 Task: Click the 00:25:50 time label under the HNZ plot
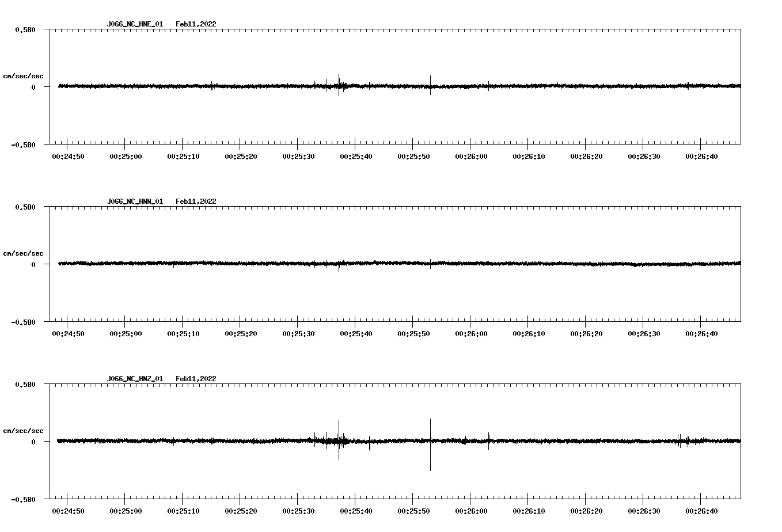point(413,511)
